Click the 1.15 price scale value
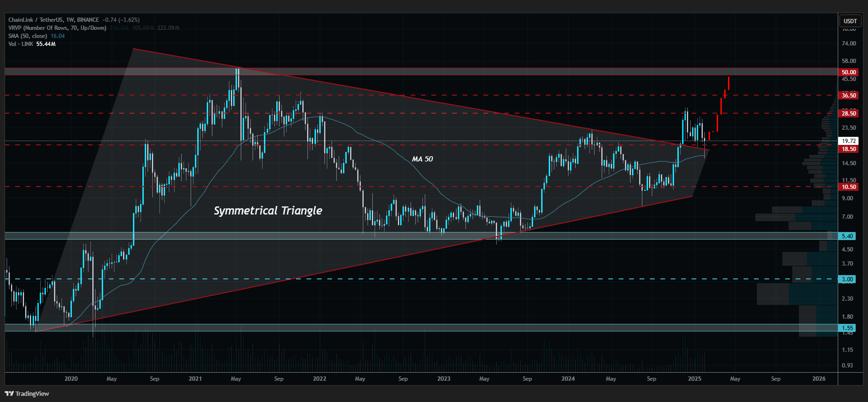Image resolution: width=868 pixels, height=402 pixels. pos(847,350)
